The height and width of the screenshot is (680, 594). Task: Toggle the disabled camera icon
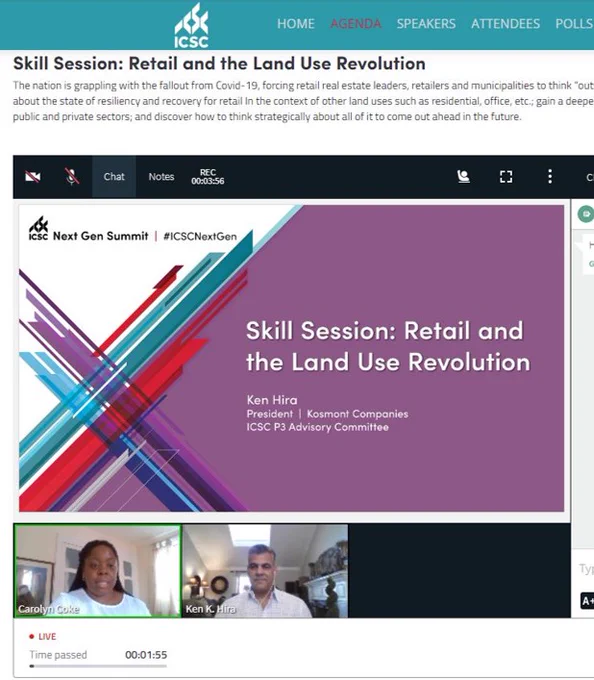click(33, 177)
